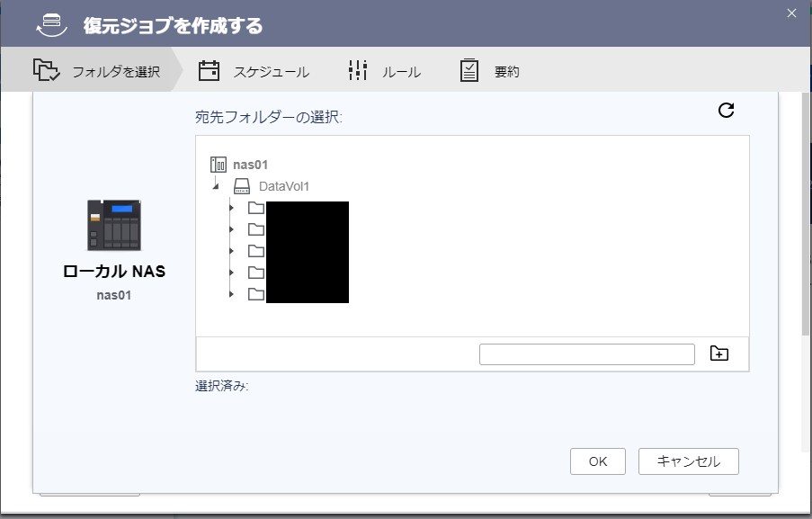
Task: Open the 要約 step tab
Action: [x=490, y=71]
